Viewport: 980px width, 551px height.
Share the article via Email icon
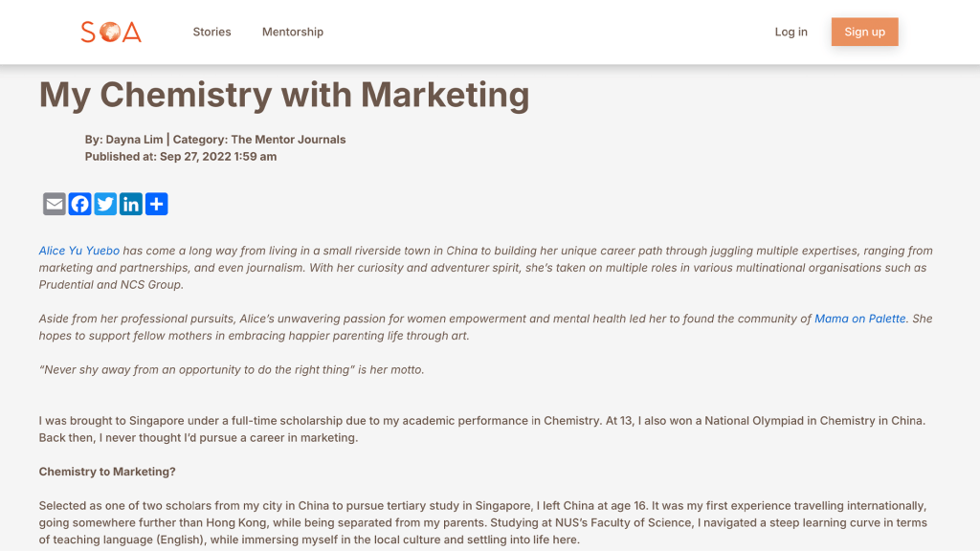(x=55, y=204)
